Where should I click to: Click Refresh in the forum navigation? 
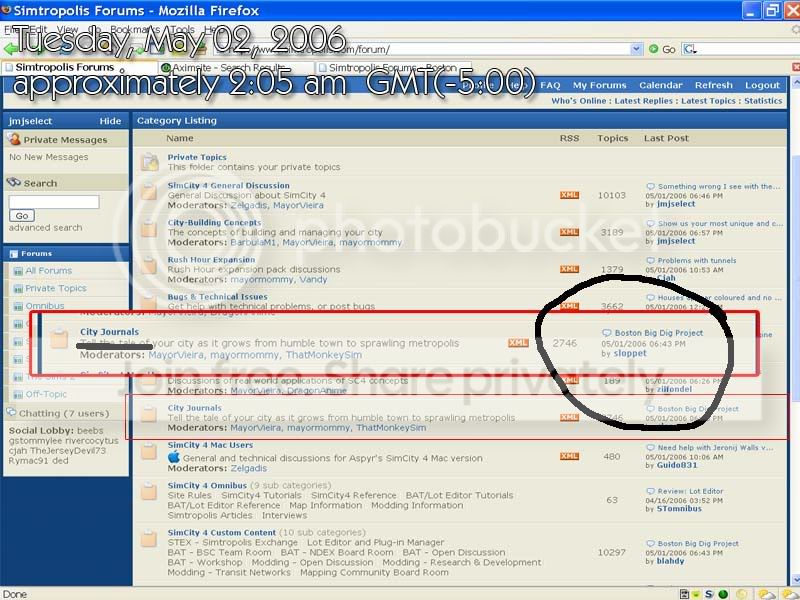(713, 85)
